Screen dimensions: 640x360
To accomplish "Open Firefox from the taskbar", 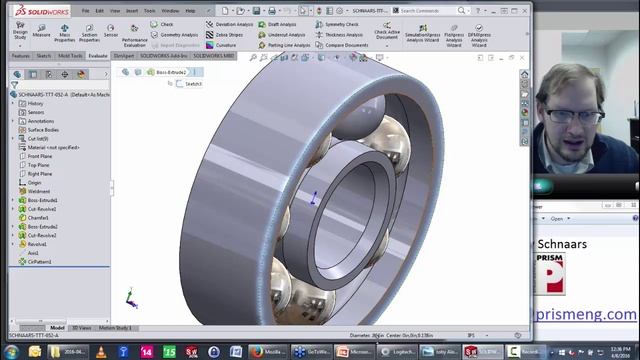I will [x=267, y=352].
